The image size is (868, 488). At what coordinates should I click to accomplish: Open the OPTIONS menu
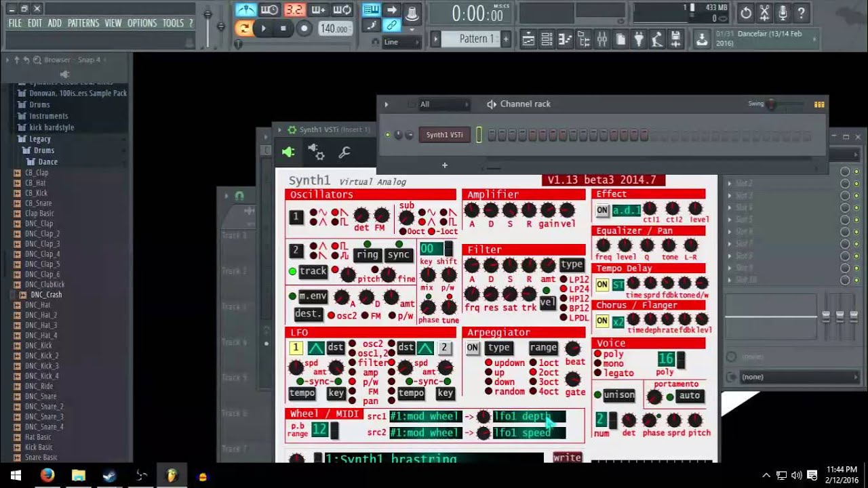(142, 23)
